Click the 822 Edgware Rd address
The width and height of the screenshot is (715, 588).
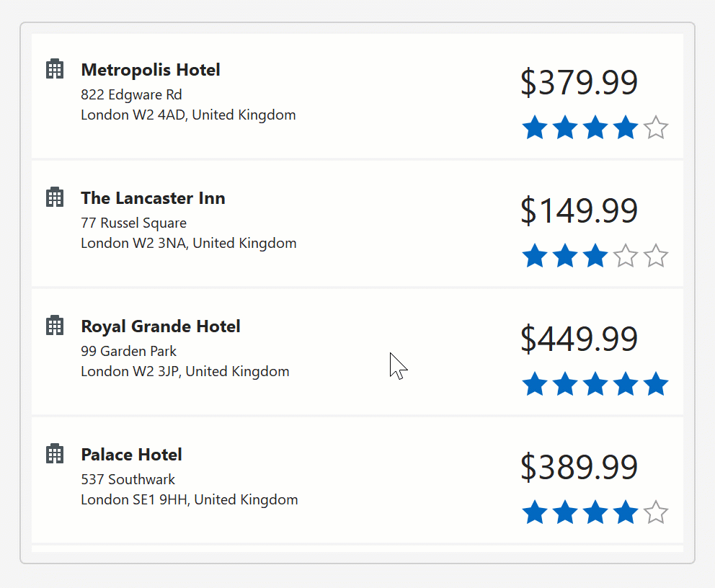pos(131,94)
